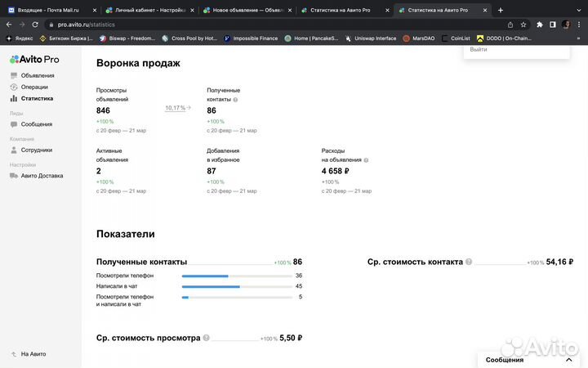Image resolution: width=588 pixels, height=368 pixels.
Task: Click info icon beside Полученные контакты funnel
Action: click(x=235, y=100)
